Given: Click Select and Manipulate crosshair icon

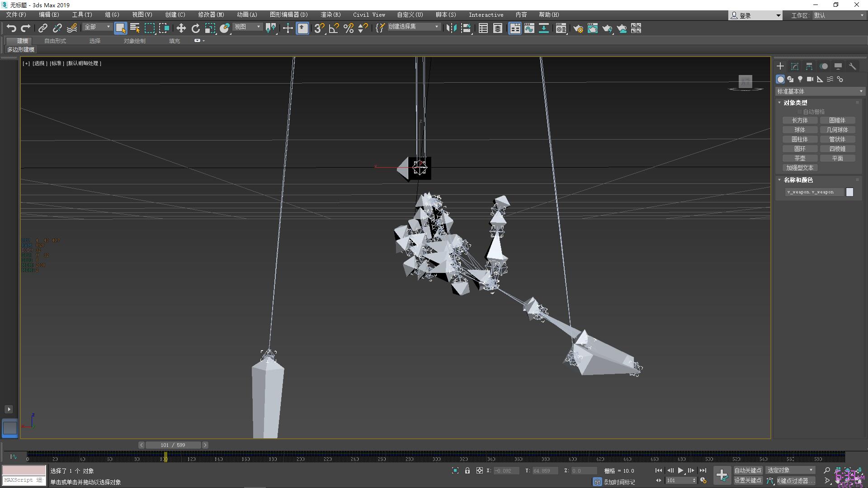Looking at the screenshot, I should [x=288, y=28].
